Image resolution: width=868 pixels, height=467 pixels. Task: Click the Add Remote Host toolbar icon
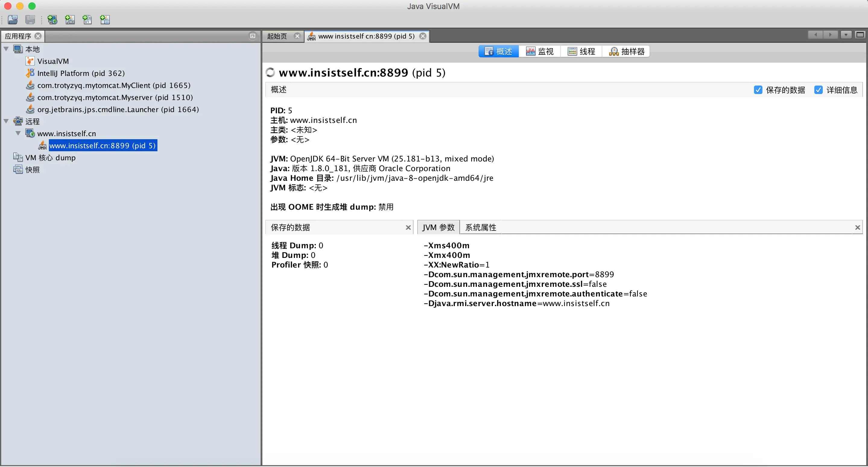point(52,20)
